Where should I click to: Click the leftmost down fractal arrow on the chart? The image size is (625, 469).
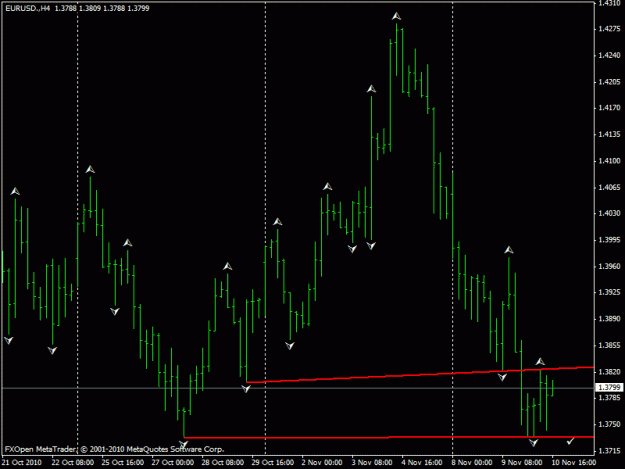pos(8,340)
